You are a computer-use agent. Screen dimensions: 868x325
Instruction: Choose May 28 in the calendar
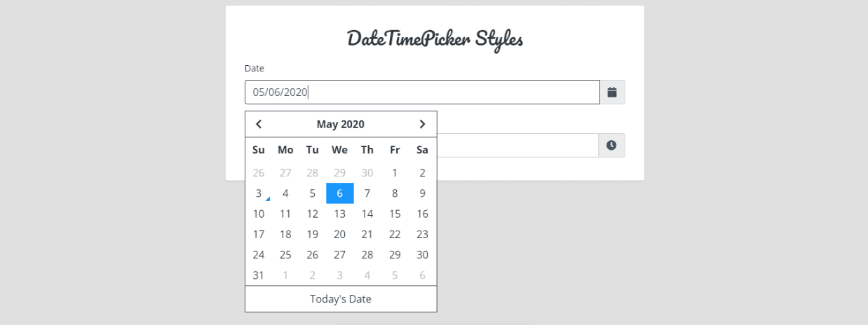(367, 255)
